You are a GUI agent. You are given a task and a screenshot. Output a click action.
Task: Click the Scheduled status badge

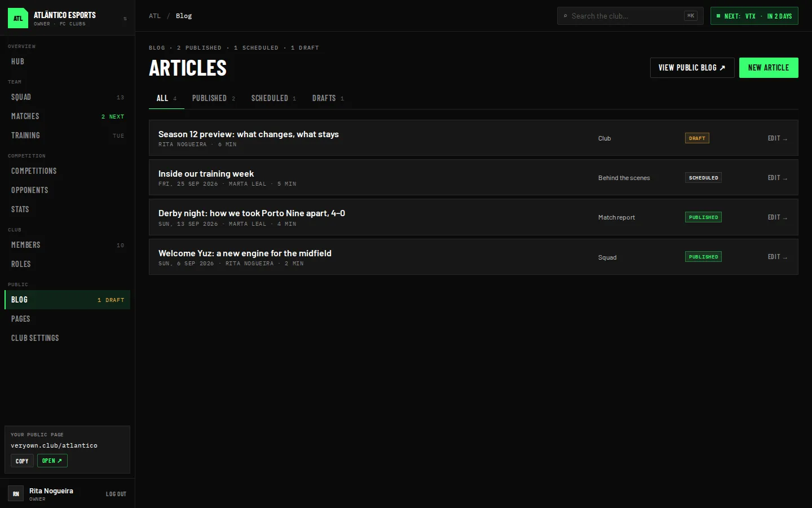point(703,178)
